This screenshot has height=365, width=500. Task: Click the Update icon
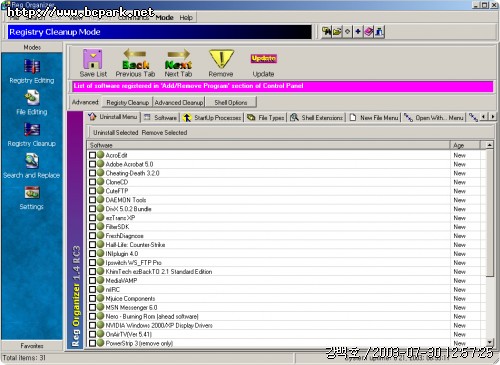tap(263, 59)
